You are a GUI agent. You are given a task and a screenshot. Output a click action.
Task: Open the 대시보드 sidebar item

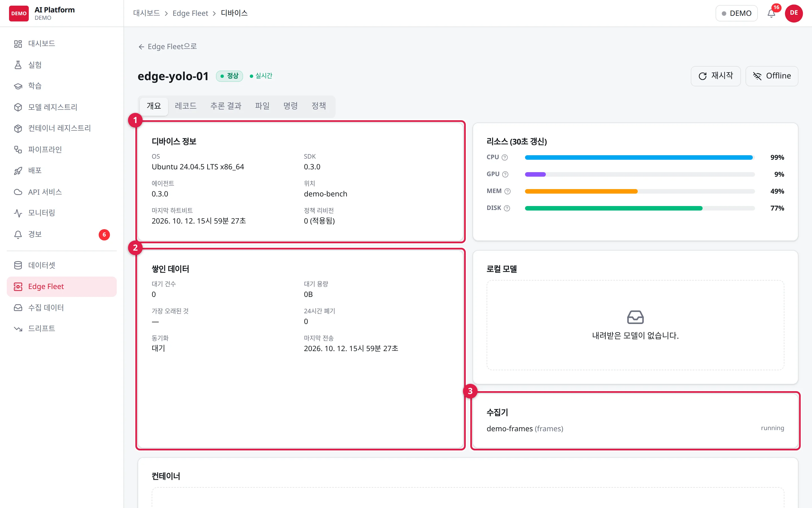click(61, 44)
